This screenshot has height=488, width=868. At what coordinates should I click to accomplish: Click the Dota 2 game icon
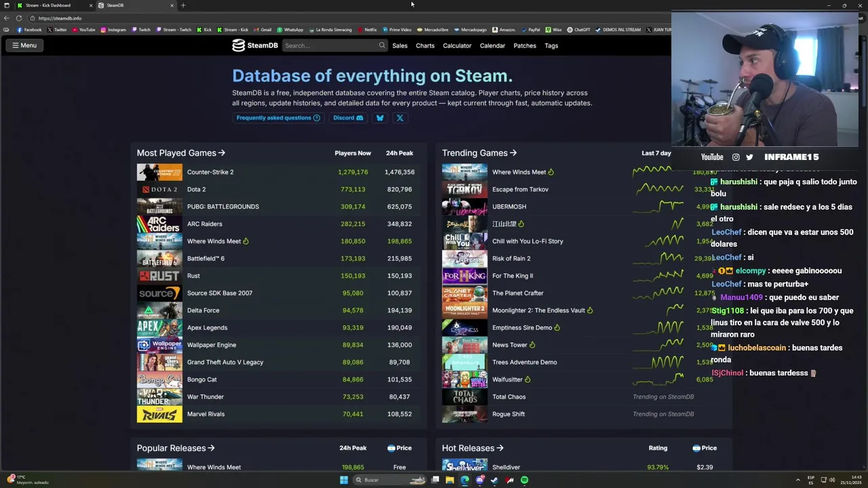(159, 189)
